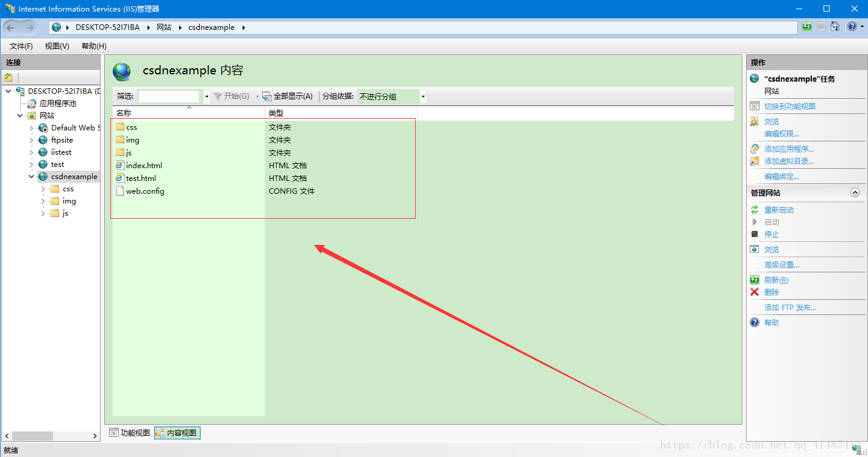Click the iistest globe icon in tree
Screen dimensions: 868x457
coord(43,152)
